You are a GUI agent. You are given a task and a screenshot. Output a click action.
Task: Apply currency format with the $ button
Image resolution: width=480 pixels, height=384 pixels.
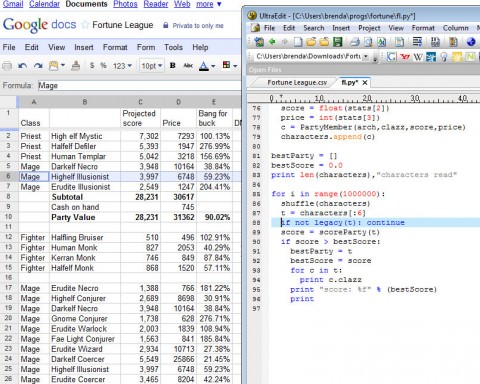coord(92,66)
